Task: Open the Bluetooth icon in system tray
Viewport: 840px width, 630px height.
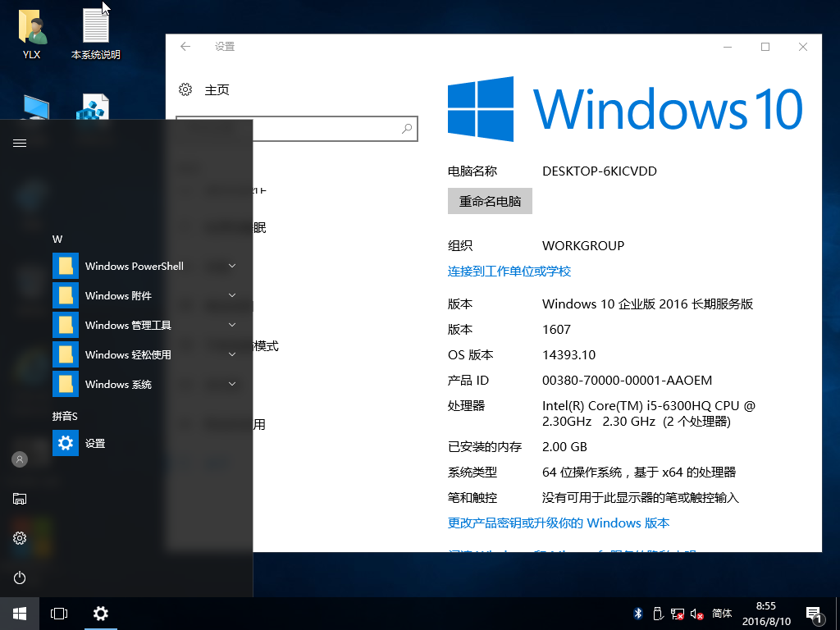Action: (x=638, y=613)
